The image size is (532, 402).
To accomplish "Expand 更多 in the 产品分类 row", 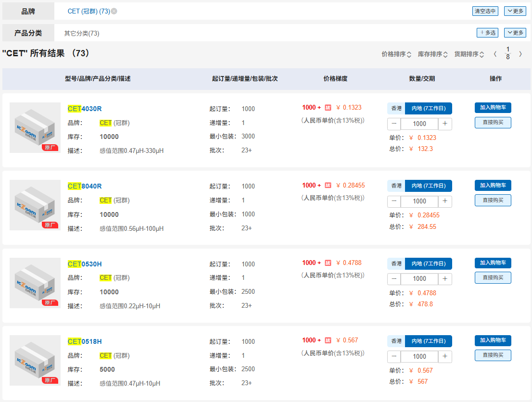I will point(515,33).
